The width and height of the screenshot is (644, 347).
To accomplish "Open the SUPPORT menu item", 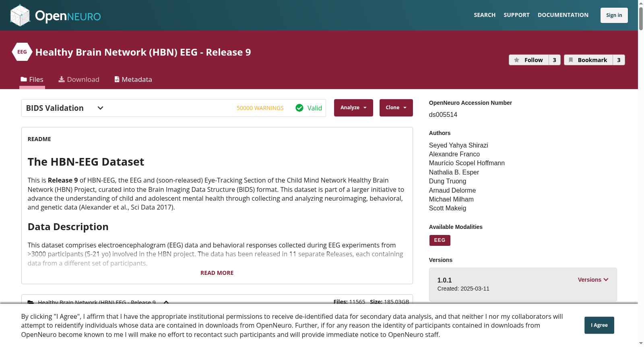I will (x=516, y=15).
